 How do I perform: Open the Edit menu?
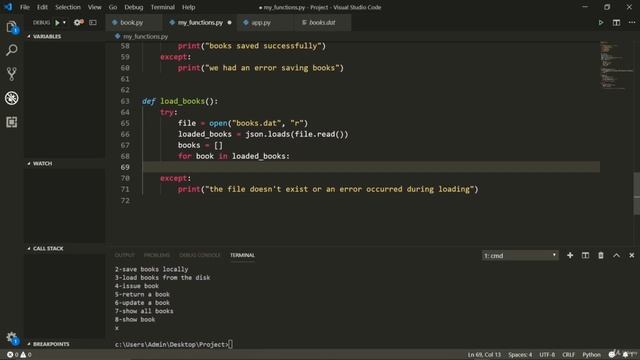coord(42,7)
